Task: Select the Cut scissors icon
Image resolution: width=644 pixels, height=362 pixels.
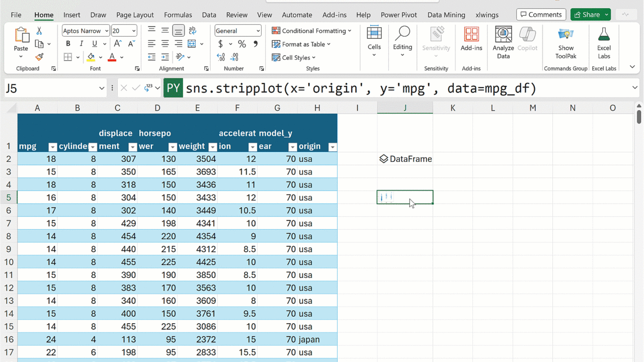Action: click(x=39, y=31)
